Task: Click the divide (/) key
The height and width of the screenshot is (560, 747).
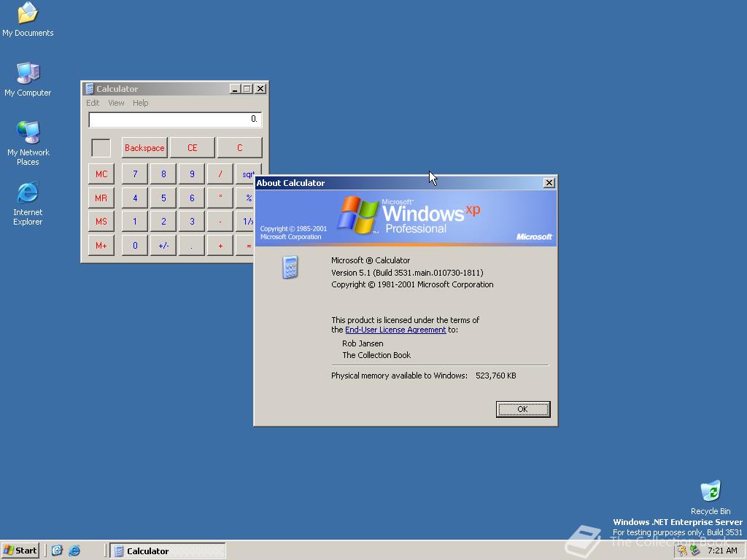Action: click(x=220, y=174)
